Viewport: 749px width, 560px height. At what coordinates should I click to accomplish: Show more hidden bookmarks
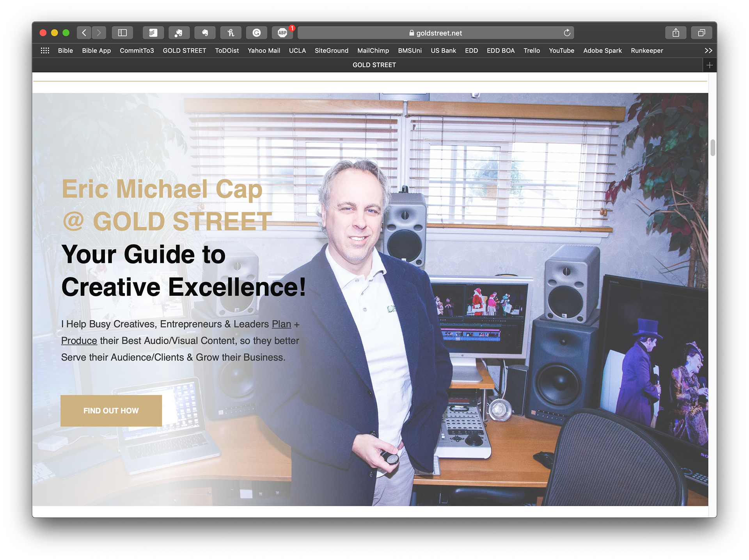(x=708, y=50)
